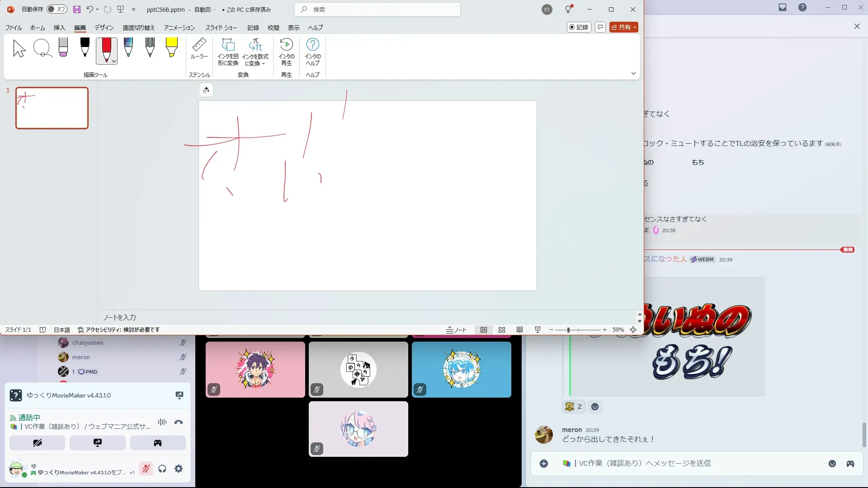Open red pen options dropdown
The image size is (868, 488).
114,61
